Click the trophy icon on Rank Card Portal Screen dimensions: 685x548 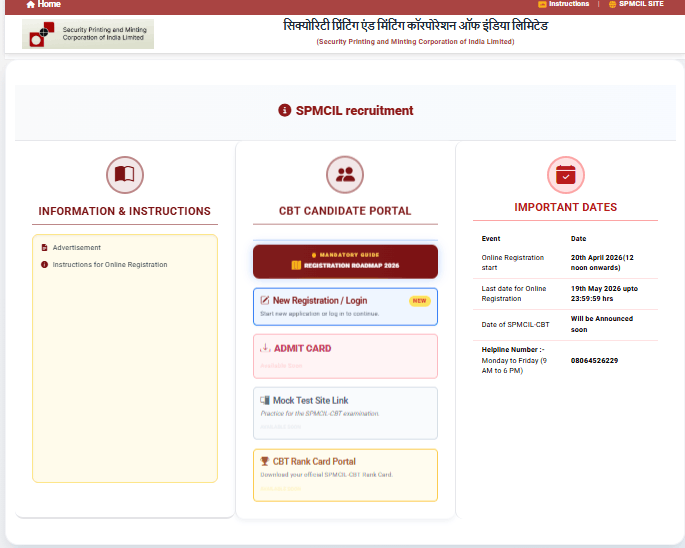tap(265, 461)
